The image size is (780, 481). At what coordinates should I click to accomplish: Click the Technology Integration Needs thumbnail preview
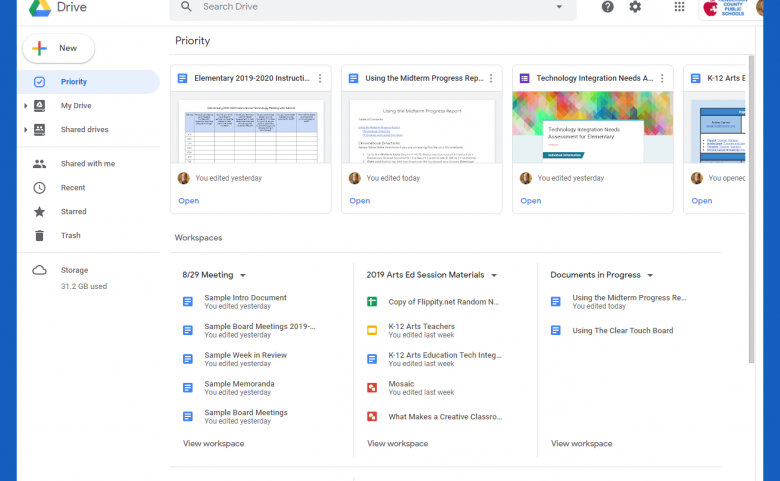pyautogui.click(x=592, y=128)
